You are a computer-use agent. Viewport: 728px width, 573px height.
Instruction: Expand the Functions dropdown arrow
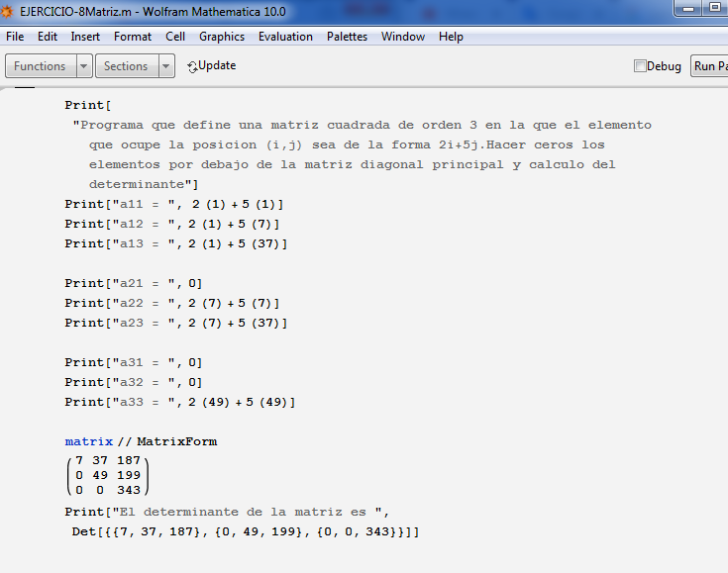(84, 66)
